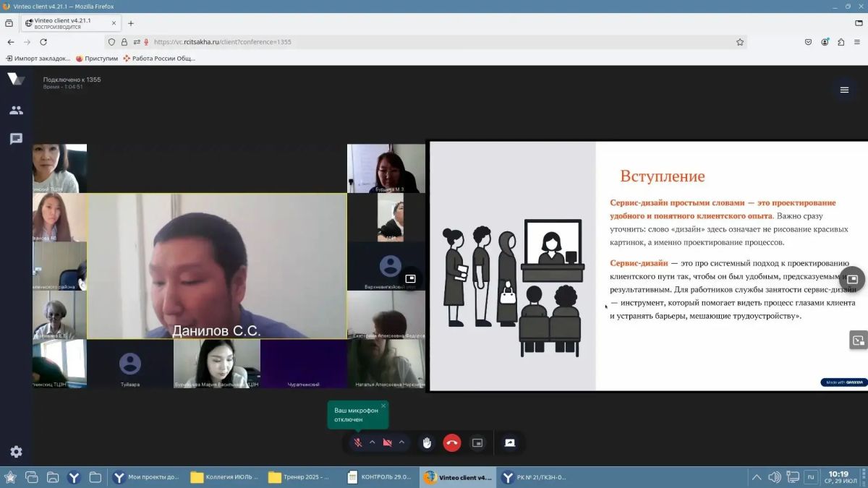The width and height of the screenshot is (868, 488).
Task: Raise your hand in the conference
Action: [427, 442]
